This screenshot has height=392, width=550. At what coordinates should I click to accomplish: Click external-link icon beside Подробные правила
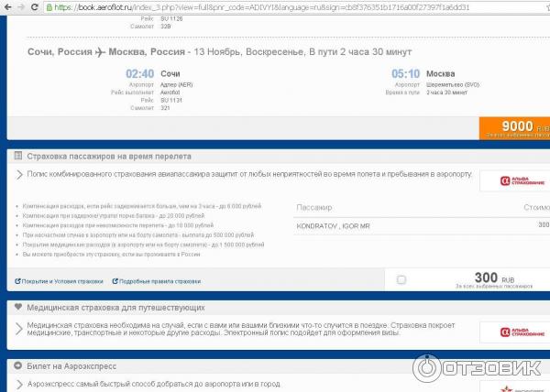click(115, 281)
